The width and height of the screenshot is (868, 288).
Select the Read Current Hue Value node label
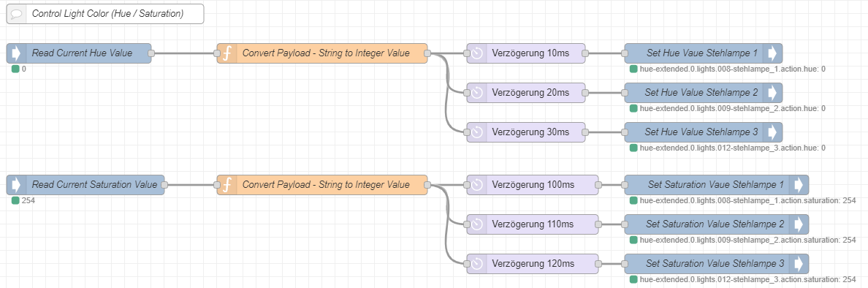point(82,53)
